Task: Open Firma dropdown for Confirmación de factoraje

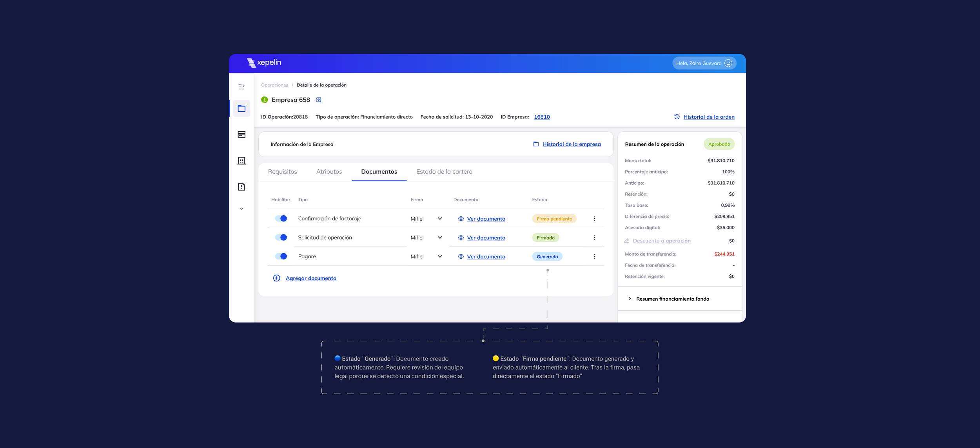Action: 440,219
